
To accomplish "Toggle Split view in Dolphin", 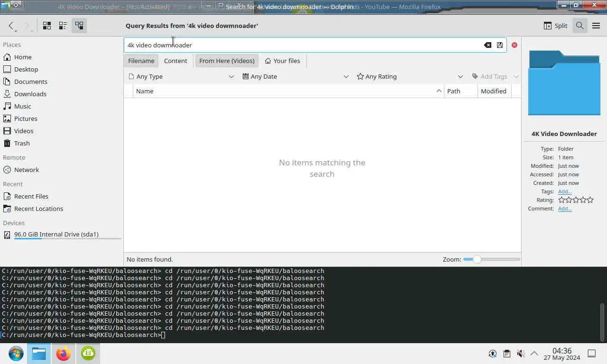I will (x=555, y=26).
